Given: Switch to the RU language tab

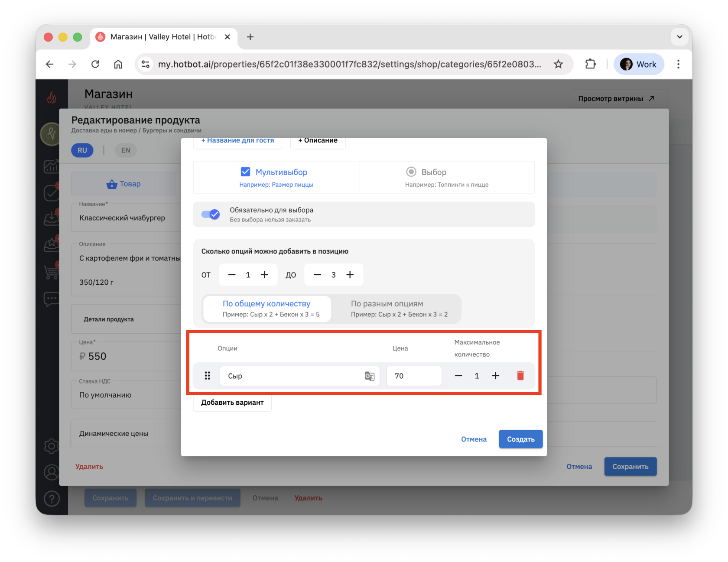Looking at the screenshot, I should tap(82, 150).
